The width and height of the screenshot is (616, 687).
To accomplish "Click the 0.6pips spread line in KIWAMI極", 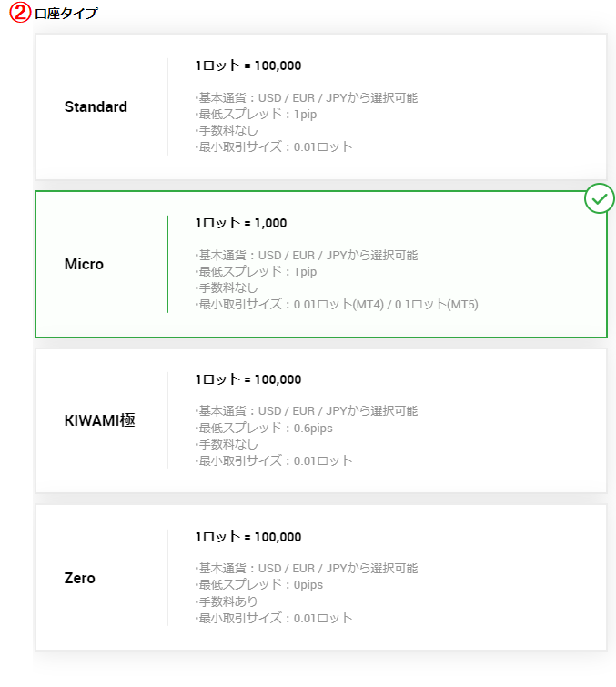I will click(264, 428).
